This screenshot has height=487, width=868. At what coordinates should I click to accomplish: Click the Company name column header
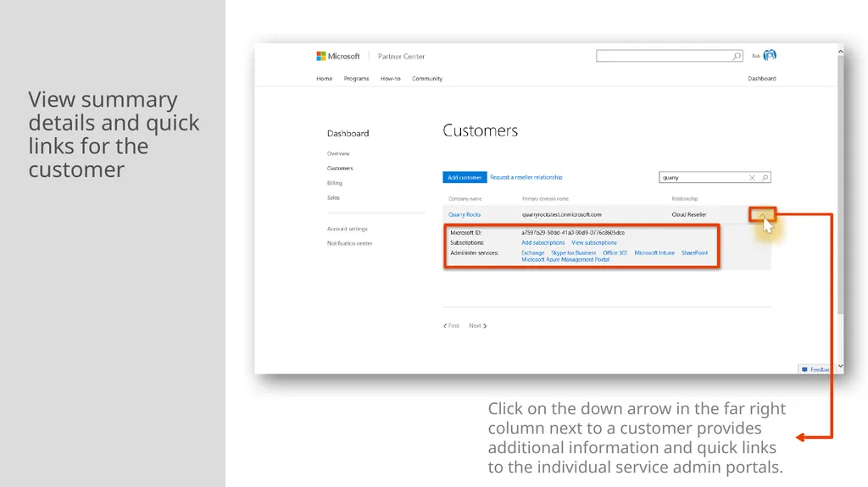[x=465, y=199]
